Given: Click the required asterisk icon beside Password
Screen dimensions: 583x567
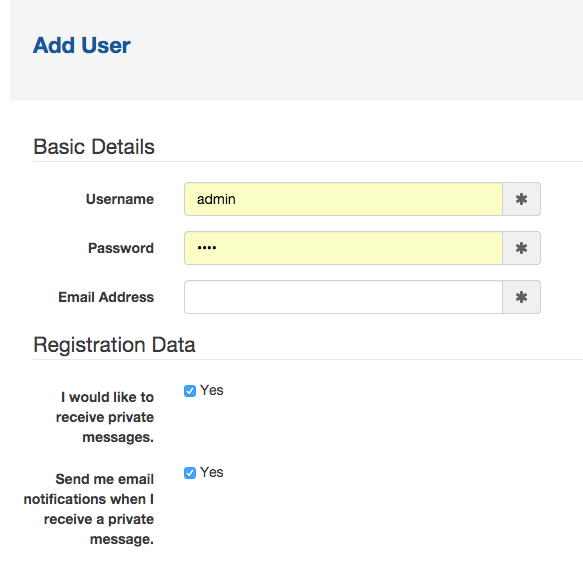Looking at the screenshot, I should pos(521,248).
